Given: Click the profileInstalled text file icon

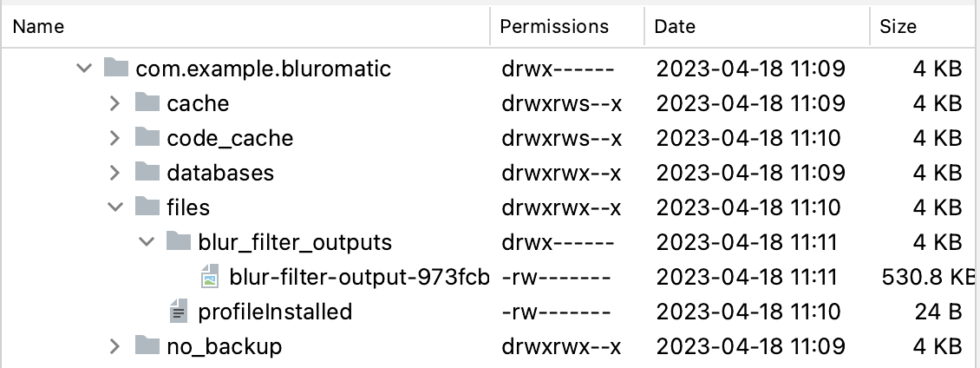Looking at the screenshot, I should (x=179, y=312).
